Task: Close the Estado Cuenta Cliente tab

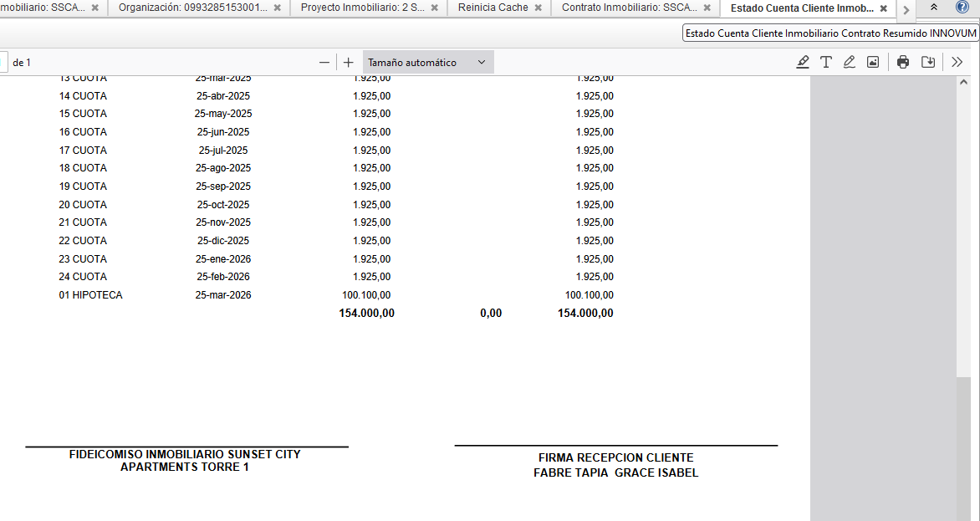Action: [x=883, y=8]
